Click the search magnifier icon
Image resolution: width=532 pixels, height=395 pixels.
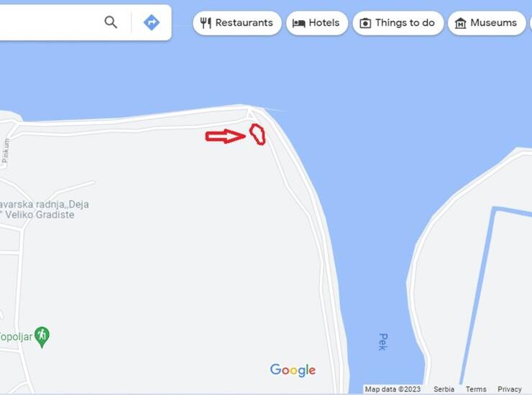coord(111,22)
